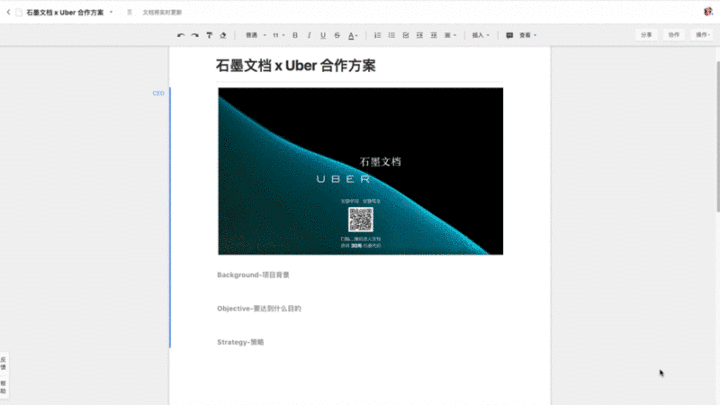Open the 插入 insert menu

point(481,35)
